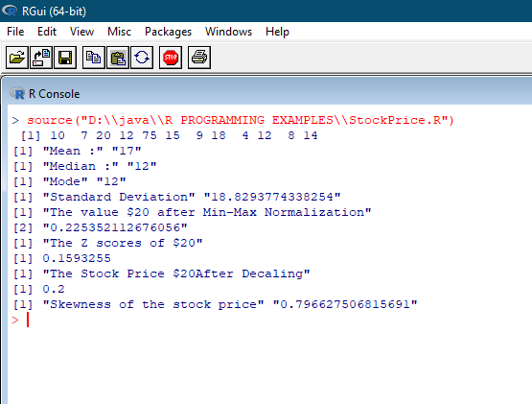This screenshot has height=404, width=532.
Task: Click the Copy and paste arrows icon
Action: 142,58
